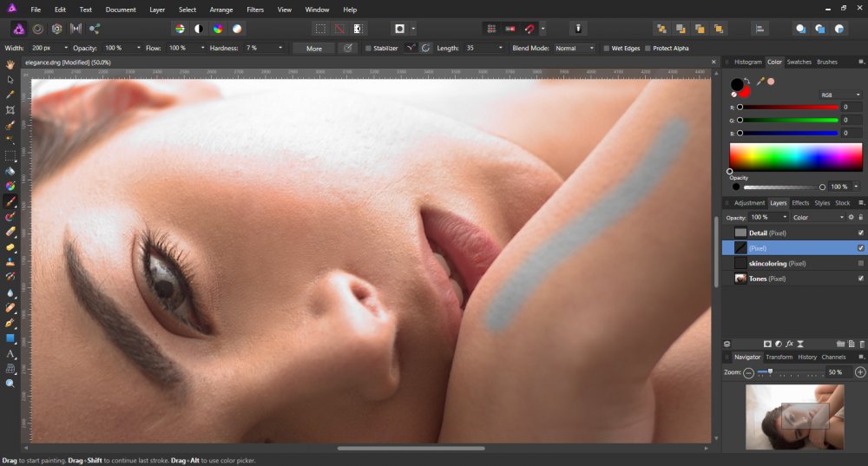
Task: Open the Blend Mode Normal dropdown
Action: pyautogui.click(x=575, y=49)
